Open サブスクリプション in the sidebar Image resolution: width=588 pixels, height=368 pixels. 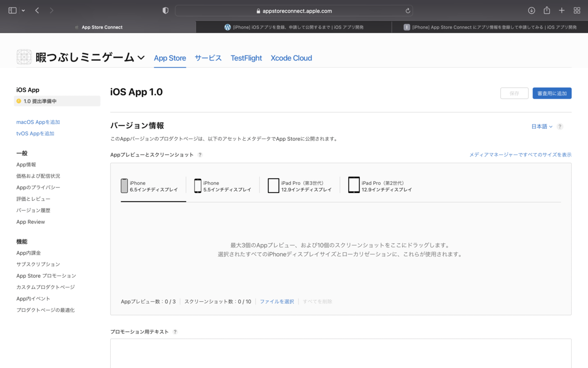point(38,264)
